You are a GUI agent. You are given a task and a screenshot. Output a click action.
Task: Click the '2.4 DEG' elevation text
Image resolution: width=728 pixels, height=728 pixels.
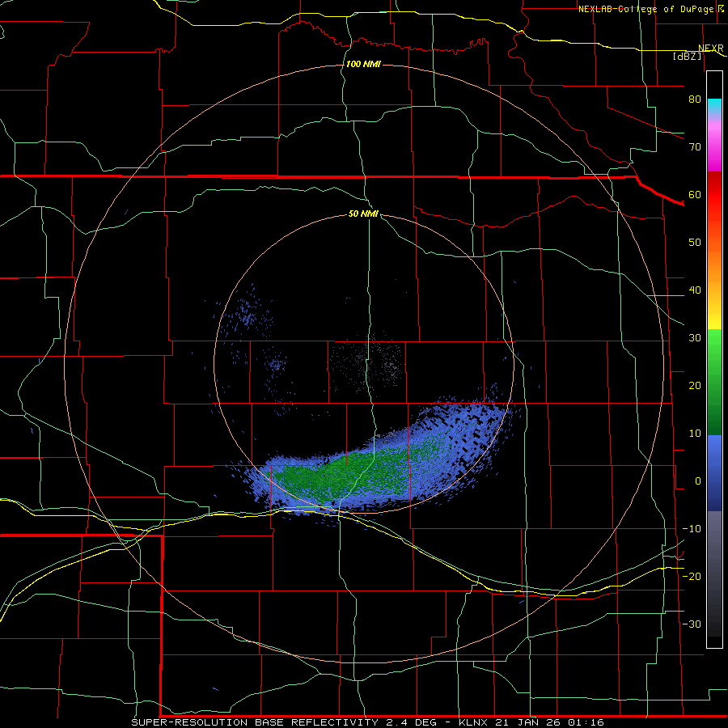(412, 722)
